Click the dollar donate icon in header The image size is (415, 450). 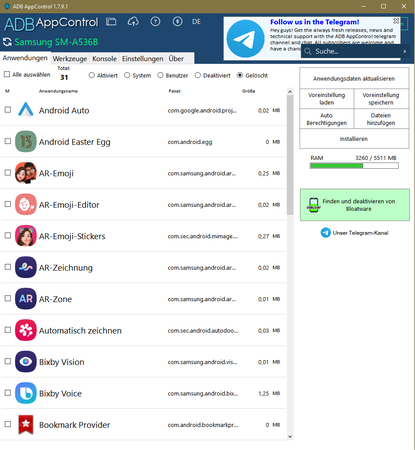coord(177,22)
